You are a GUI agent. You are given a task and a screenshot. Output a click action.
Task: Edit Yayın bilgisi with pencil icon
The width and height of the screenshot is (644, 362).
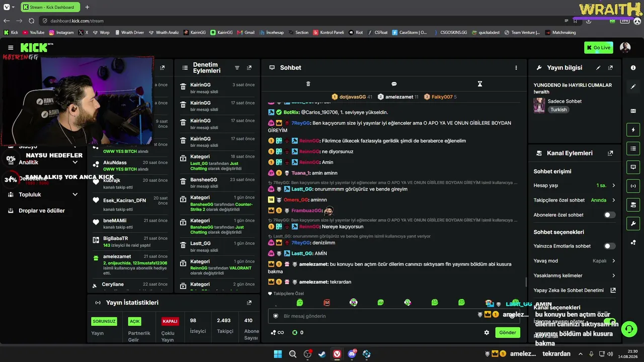(x=598, y=67)
